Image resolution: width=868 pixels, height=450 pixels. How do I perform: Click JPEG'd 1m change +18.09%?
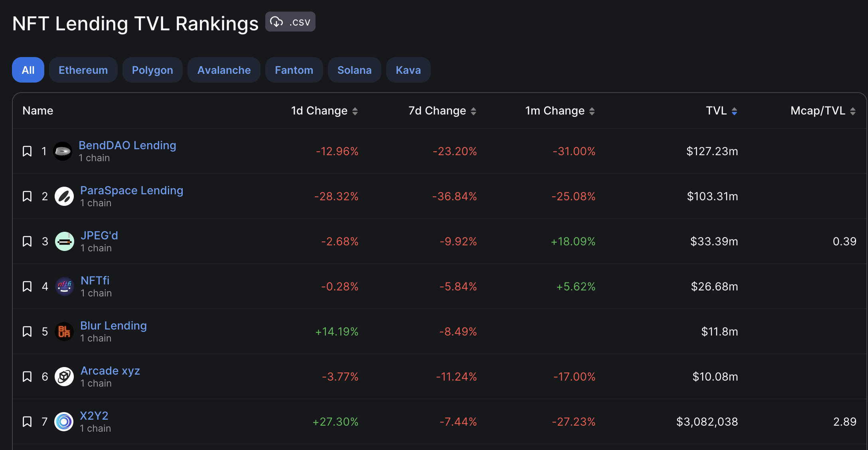(573, 241)
